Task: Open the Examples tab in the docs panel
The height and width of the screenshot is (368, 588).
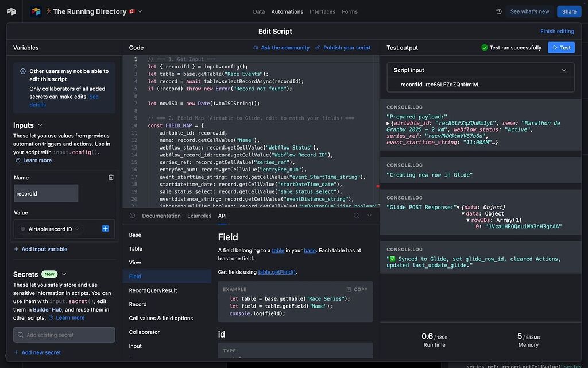Action: [199, 216]
